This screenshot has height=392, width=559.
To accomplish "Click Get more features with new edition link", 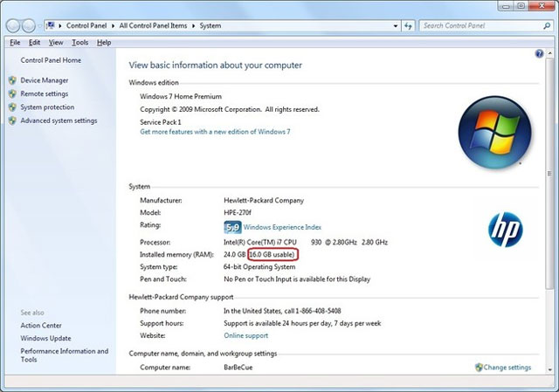I will (x=215, y=132).
